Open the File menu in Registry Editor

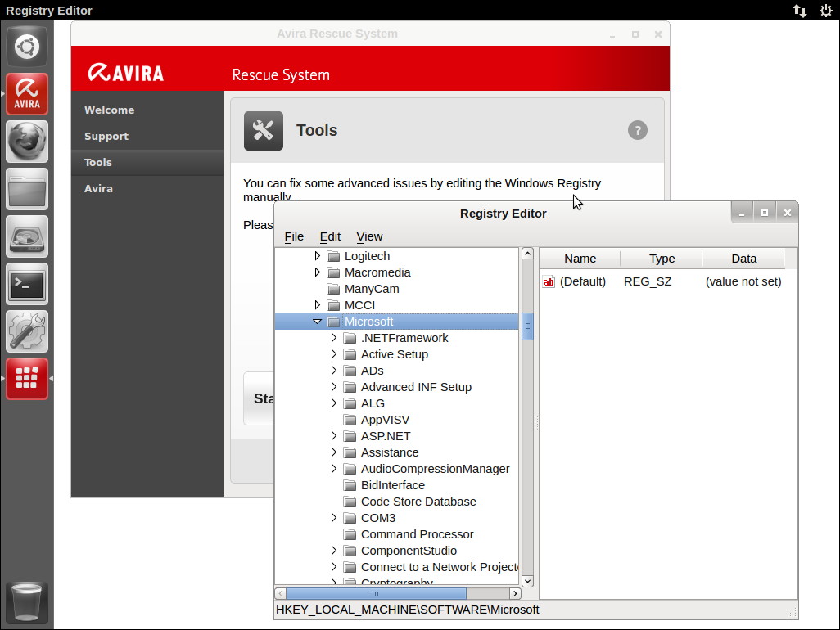(294, 236)
